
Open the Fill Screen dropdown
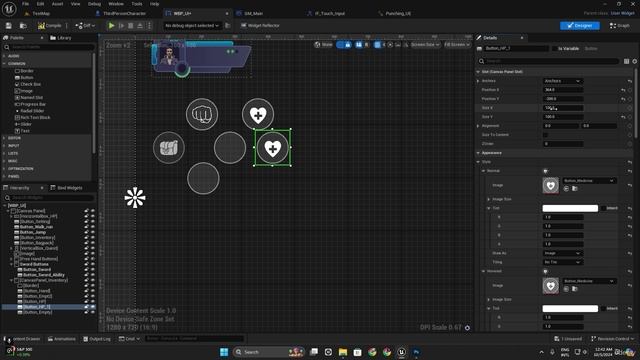457,44
